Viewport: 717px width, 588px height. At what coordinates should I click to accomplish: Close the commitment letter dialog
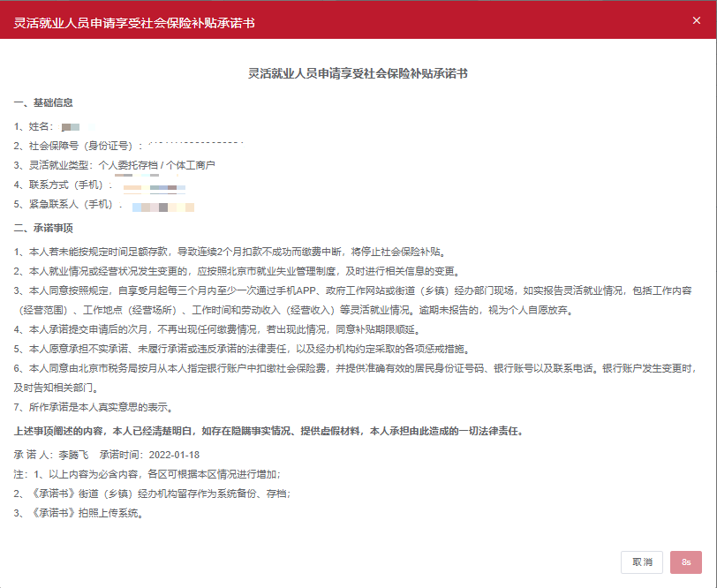click(x=697, y=20)
